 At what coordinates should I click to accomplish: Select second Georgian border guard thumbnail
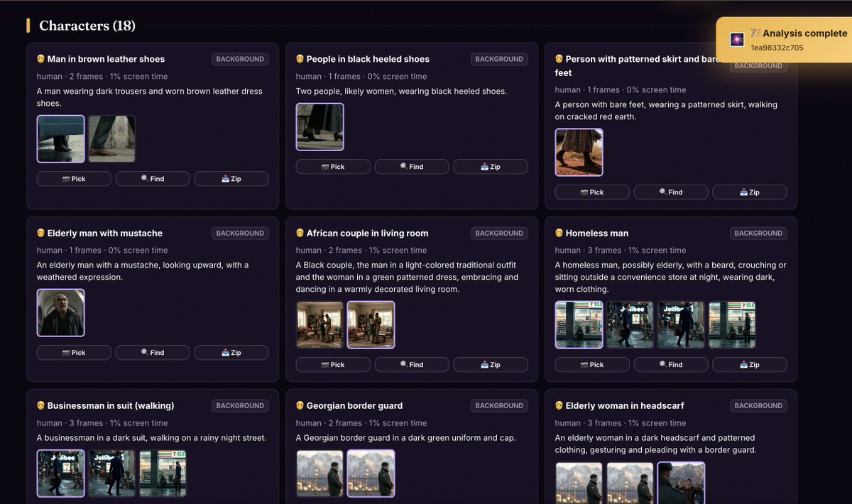pyautogui.click(x=371, y=473)
